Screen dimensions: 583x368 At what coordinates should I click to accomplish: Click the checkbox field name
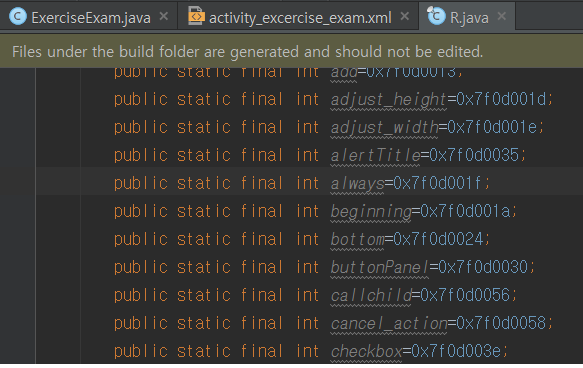pos(366,351)
